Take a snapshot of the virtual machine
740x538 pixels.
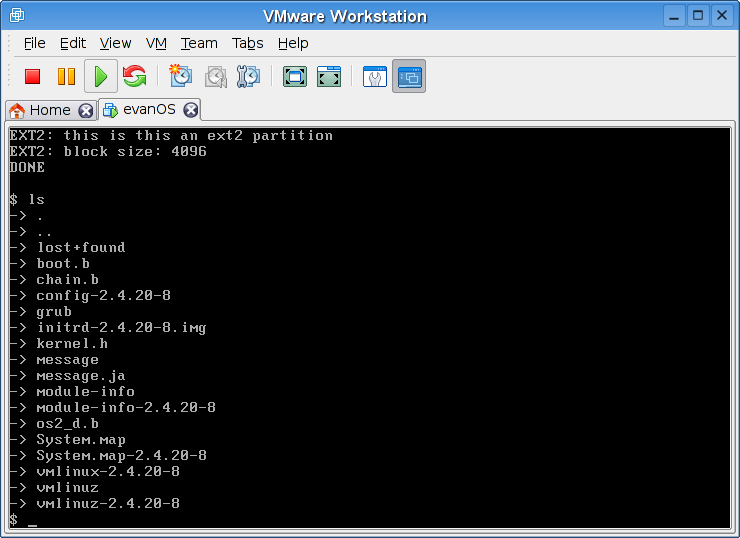[x=180, y=76]
